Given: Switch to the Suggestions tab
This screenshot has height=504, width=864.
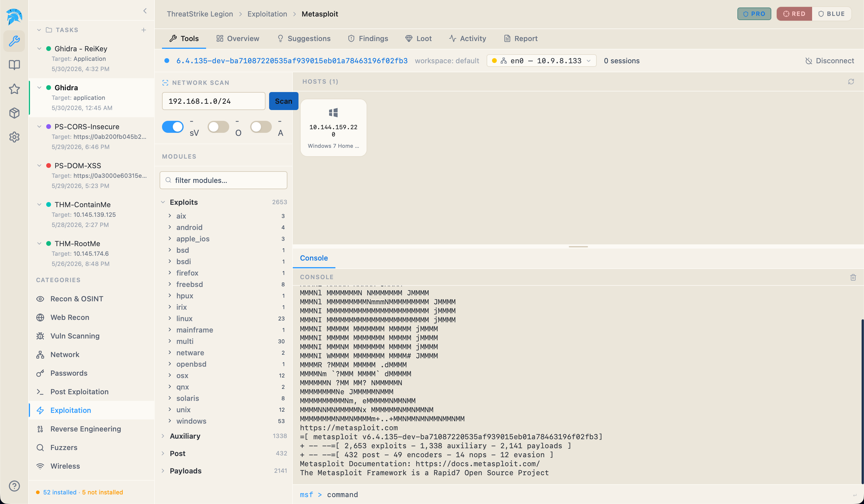Looking at the screenshot, I should (304, 38).
